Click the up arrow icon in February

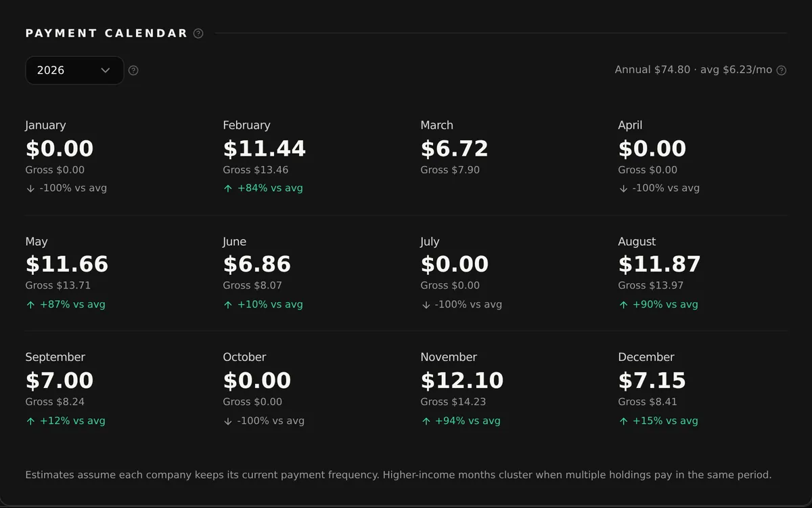click(x=228, y=188)
